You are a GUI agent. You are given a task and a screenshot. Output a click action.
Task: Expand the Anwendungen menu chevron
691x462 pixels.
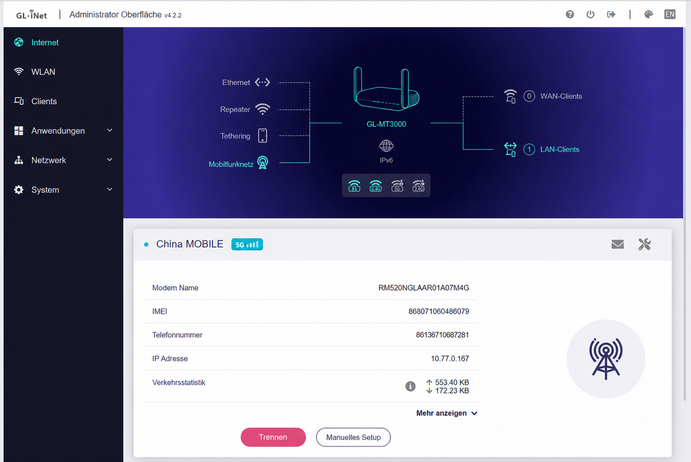(x=110, y=130)
